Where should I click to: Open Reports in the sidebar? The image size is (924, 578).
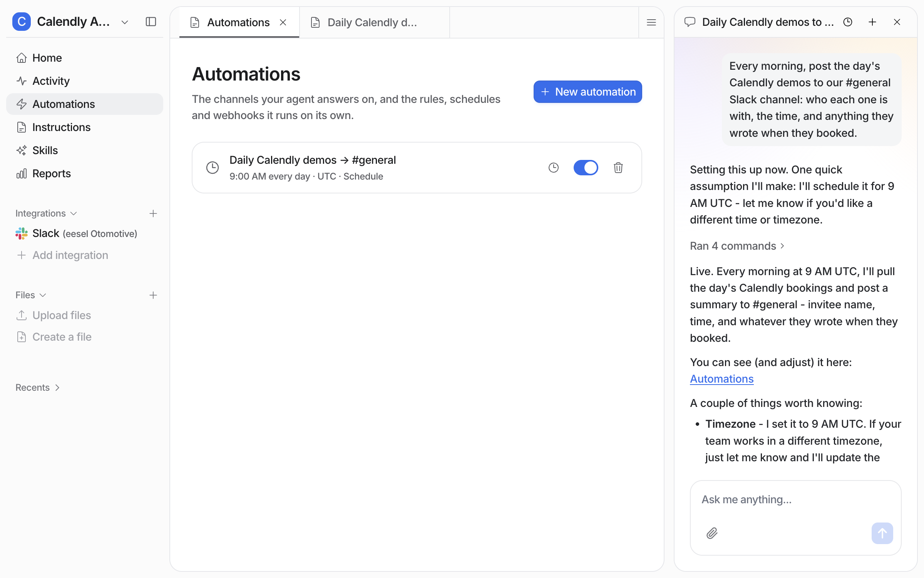[x=85, y=173]
